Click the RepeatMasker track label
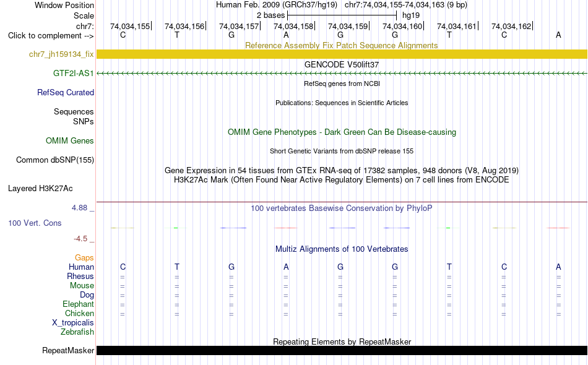 [x=68, y=351]
